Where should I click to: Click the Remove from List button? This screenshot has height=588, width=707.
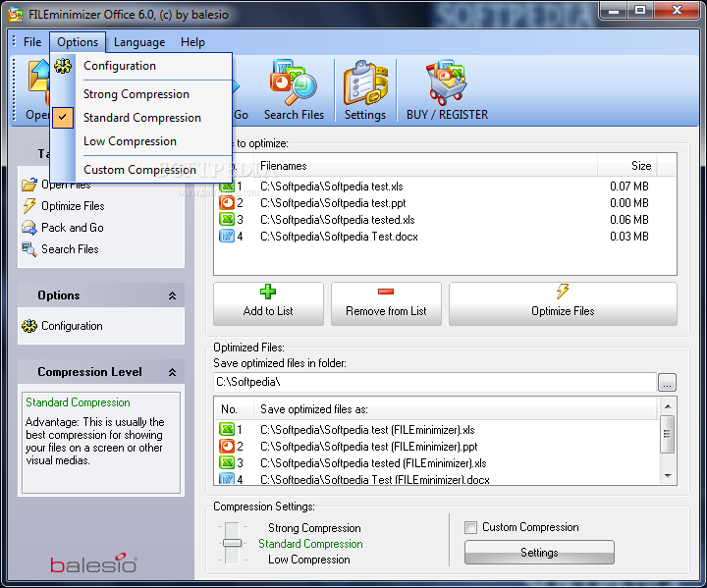[386, 304]
